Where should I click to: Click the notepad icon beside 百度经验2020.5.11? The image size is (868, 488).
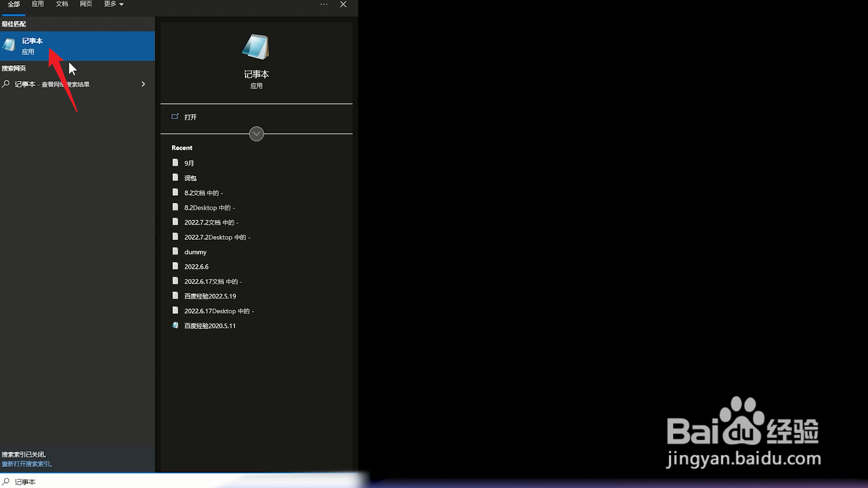[x=175, y=325]
